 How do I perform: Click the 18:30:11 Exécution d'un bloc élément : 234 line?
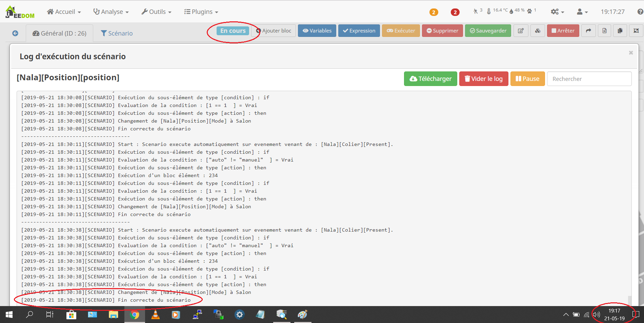119,176
